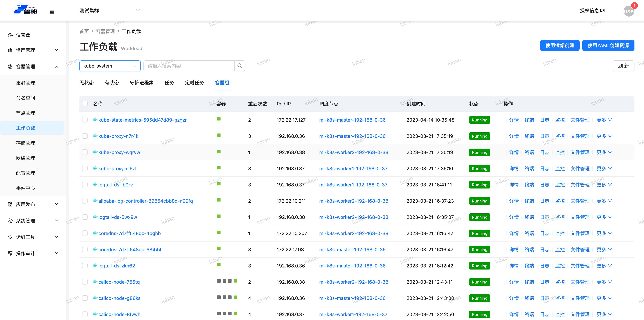Click the search magnifier icon
The image size is (644, 320).
[240, 66]
